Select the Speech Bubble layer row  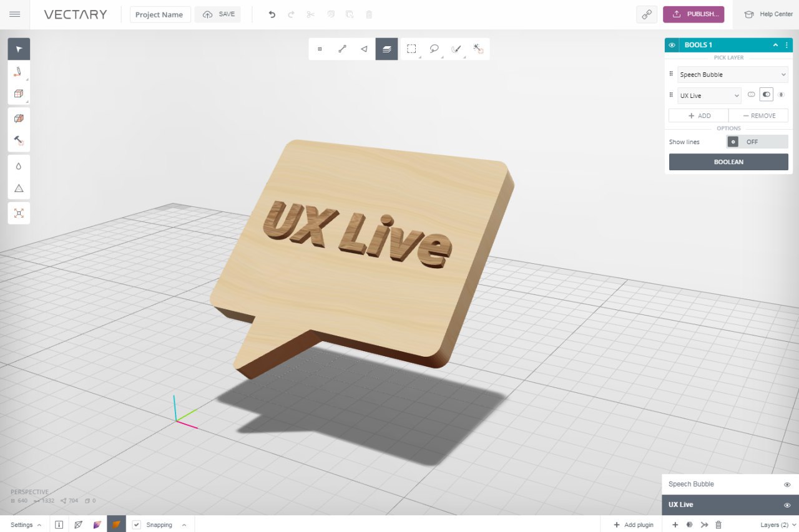click(x=730, y=485)
